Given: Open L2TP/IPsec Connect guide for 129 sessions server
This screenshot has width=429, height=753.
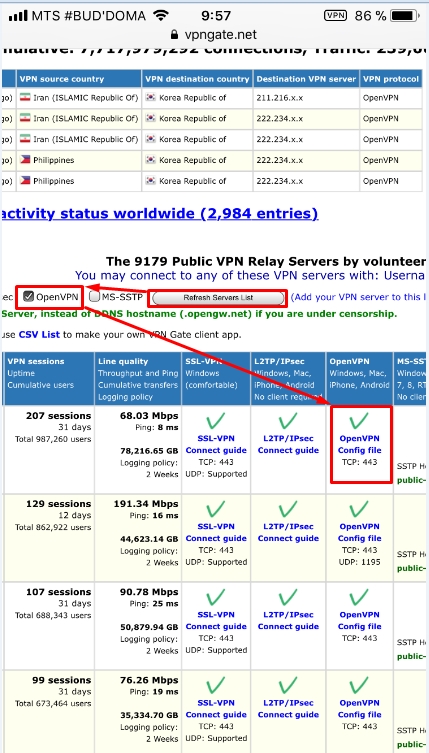Looking at the screenshot, I should coord(288,533).
